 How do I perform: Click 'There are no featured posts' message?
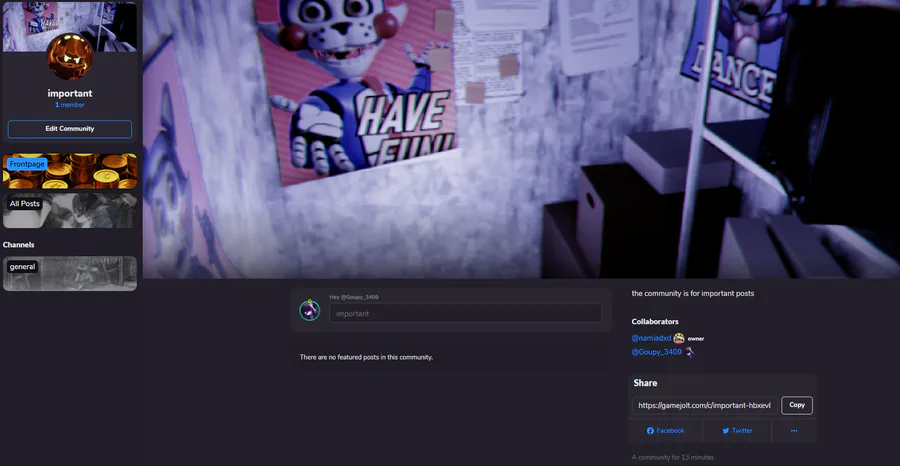[366, 358]
